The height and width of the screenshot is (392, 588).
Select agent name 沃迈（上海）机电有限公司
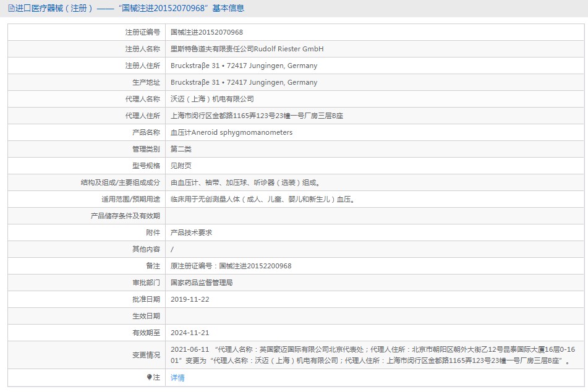point(212,99)
